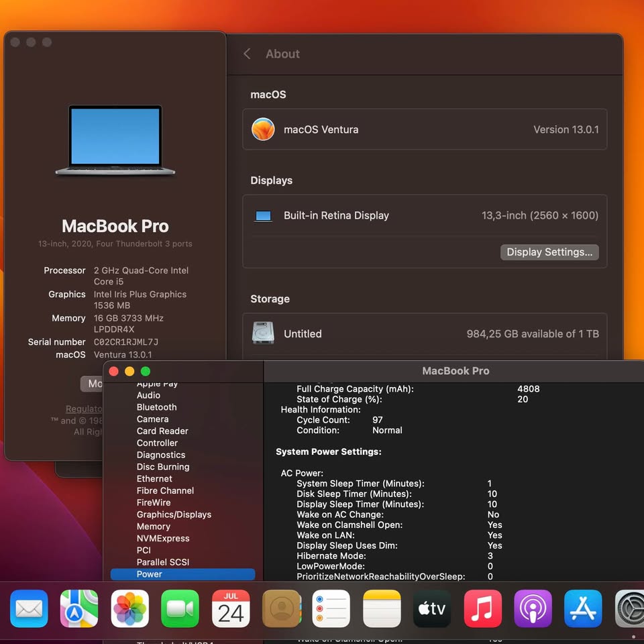Image resolution: width=644 pixels, height=644 pixels.
Task: Click System Power Settings heading
Action: [x=328, y=451]
